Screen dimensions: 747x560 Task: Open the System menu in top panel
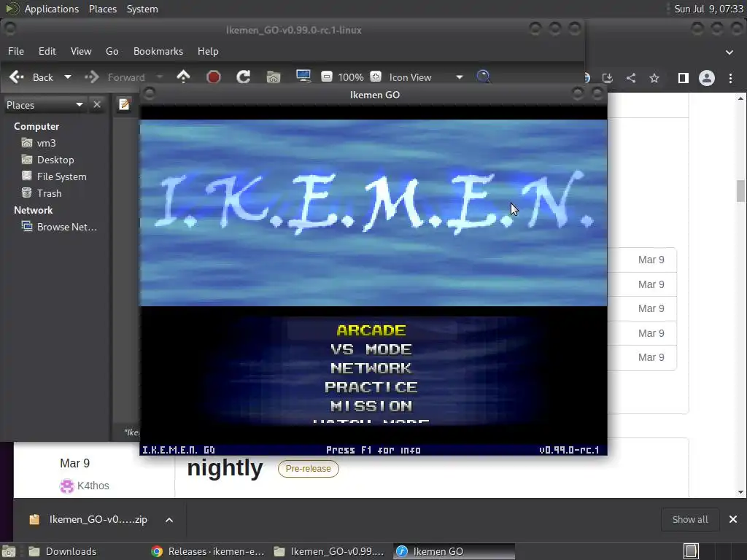click(142, 9)
